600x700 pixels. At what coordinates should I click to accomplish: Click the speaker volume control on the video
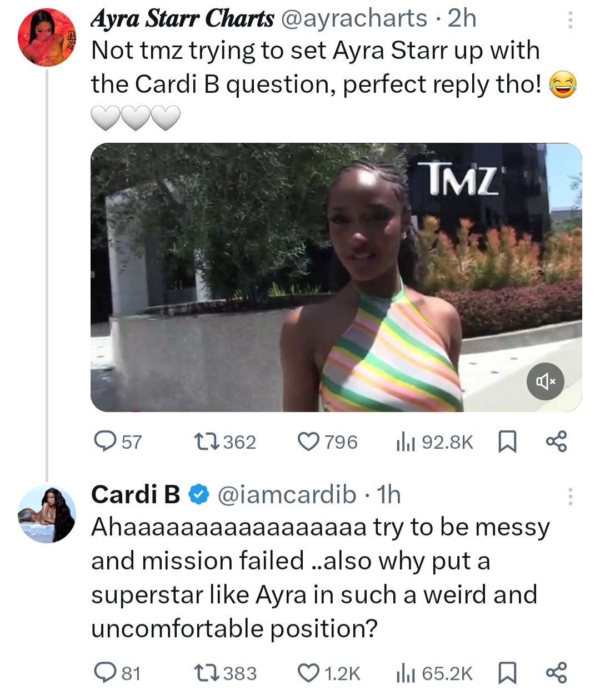[545, 381]
